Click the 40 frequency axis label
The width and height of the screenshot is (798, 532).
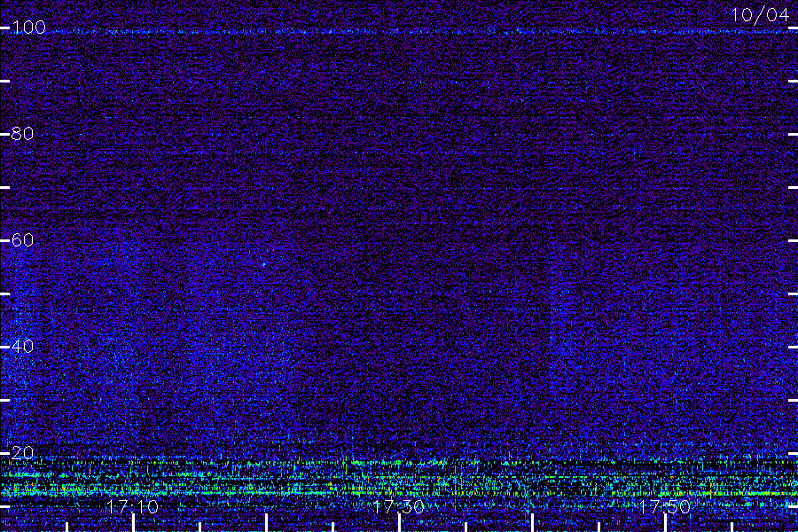[x=22, y=347]
